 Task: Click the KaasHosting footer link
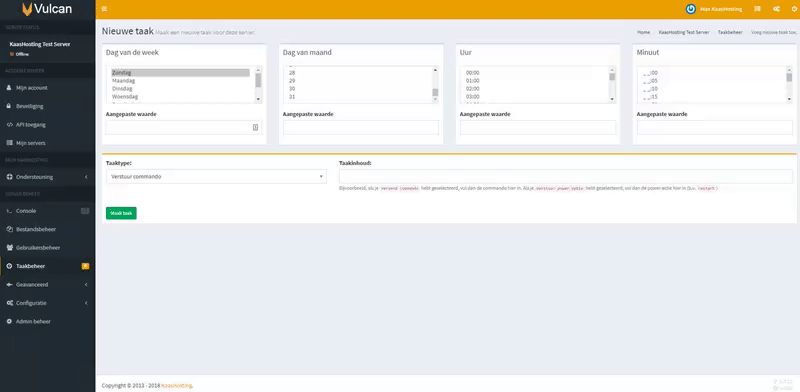[177, 385]
